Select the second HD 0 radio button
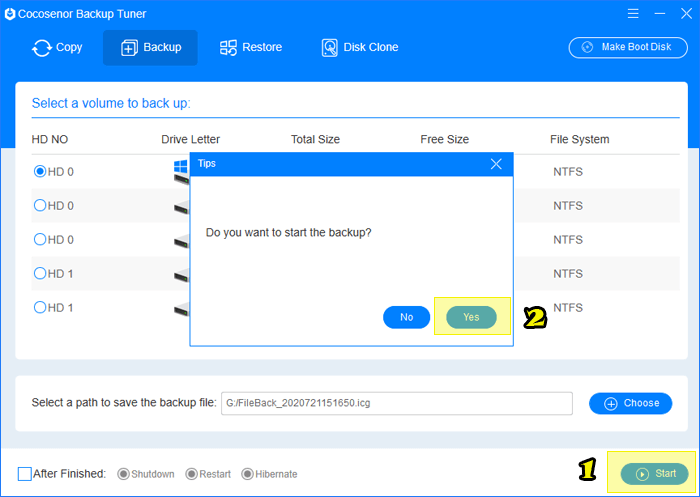This screenshot has width=700, height=497. (40, 205)
